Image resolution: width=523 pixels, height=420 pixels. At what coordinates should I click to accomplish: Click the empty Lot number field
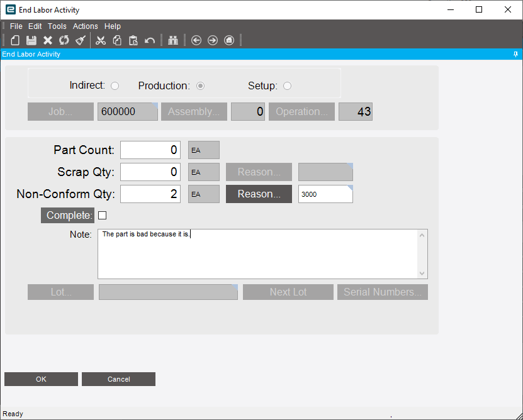coord(169,292)
